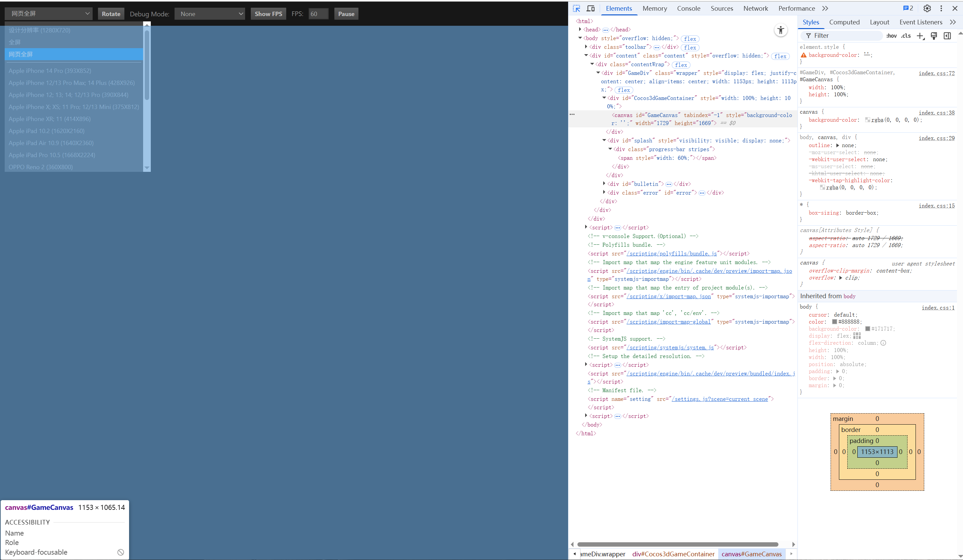Click the FPS value input field
This screenshot has width=963, height=560.
pos(318,14)
